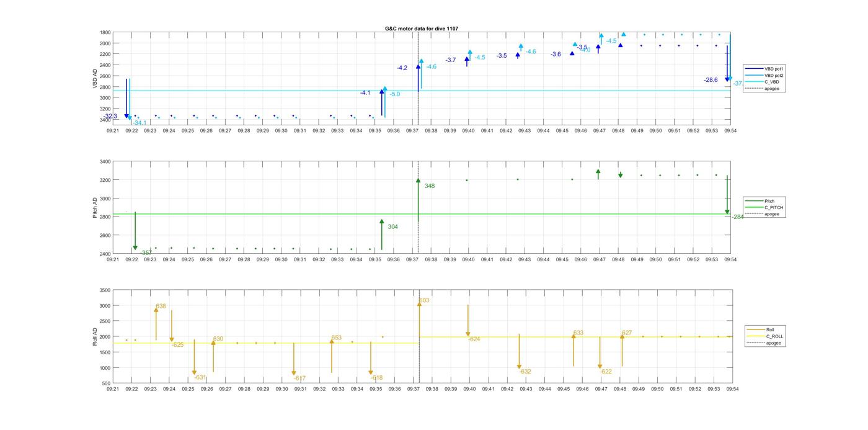Click the "-5.0" VBD data label
Image resolution: width=868 pixels, height=430 pixels.
[x=395, y=94]
